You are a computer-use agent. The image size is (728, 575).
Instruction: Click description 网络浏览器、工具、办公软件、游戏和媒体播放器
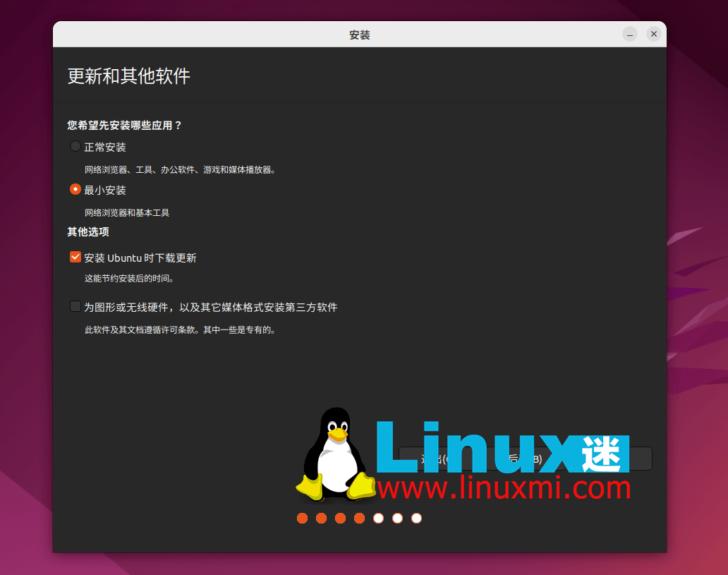180,170
